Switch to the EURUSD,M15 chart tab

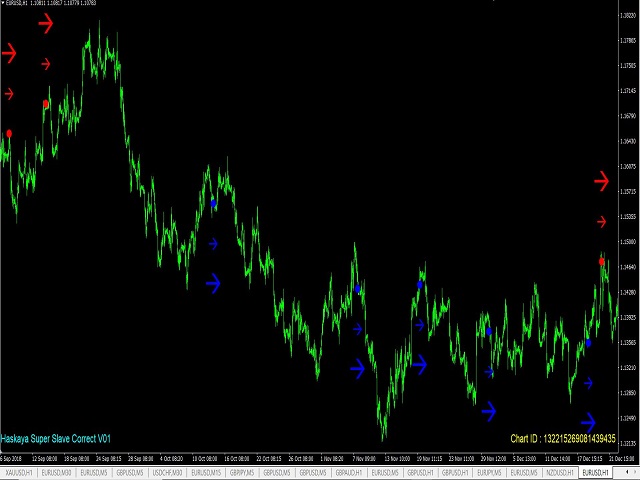click(206, 473)
